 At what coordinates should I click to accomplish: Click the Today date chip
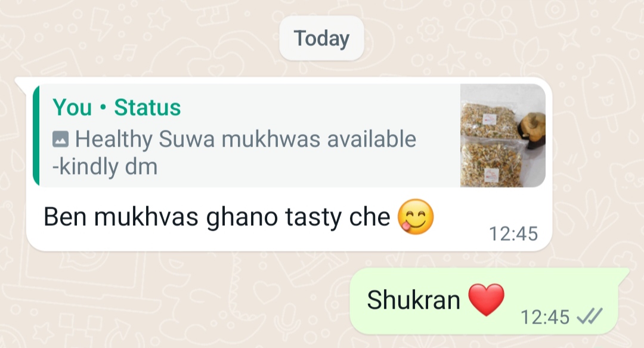321,38
